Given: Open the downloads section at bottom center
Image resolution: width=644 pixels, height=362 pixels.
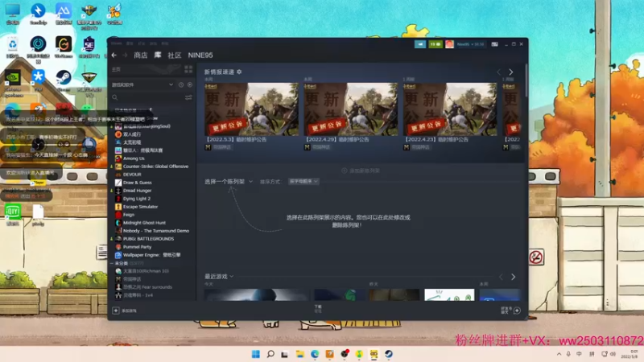Looking at the screenshot, I should click(x=318, y=309).
